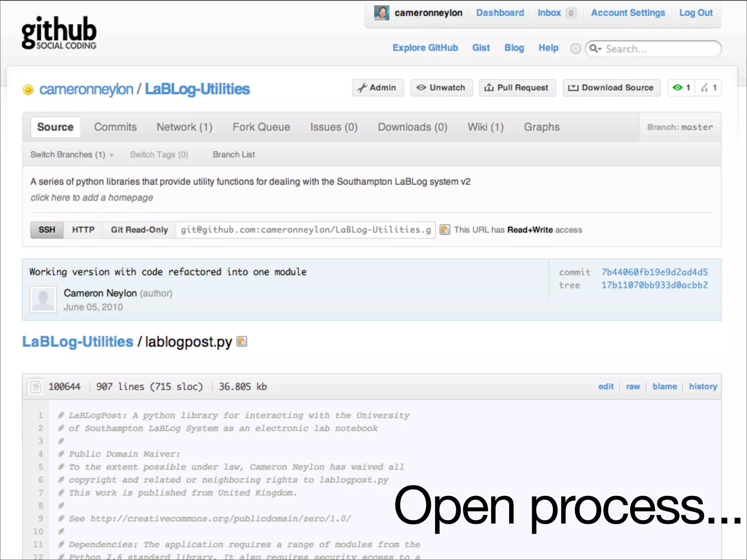The image size is (747, 560).
Task: Open cameronneylon user avatar thumbnail
Action: click(382, 13)
